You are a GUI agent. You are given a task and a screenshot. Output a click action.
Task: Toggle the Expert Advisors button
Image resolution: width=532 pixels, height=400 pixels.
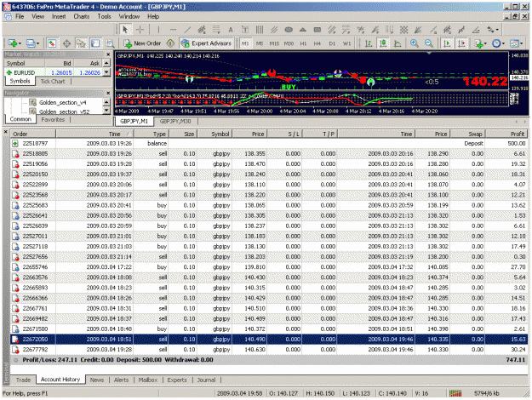pos(206,43)
